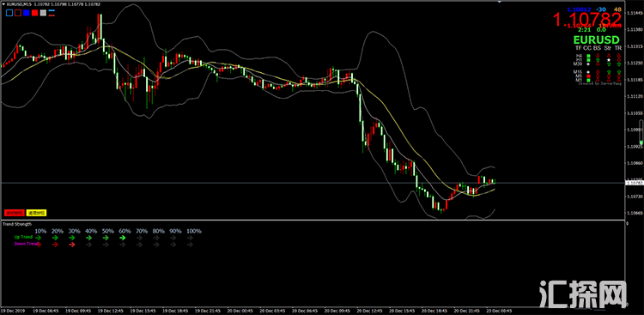
Task: Click the vertical scale slider on price axis
Action: (641, 132)
